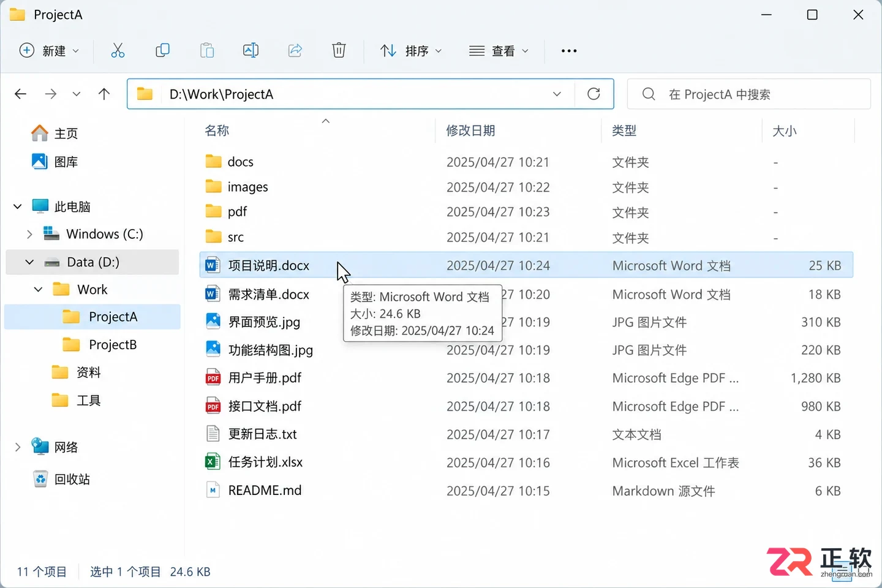Open Recycle Bin (回收站) in sidebar
Viewport: 882px width, 588px height.
click(61, 479)
